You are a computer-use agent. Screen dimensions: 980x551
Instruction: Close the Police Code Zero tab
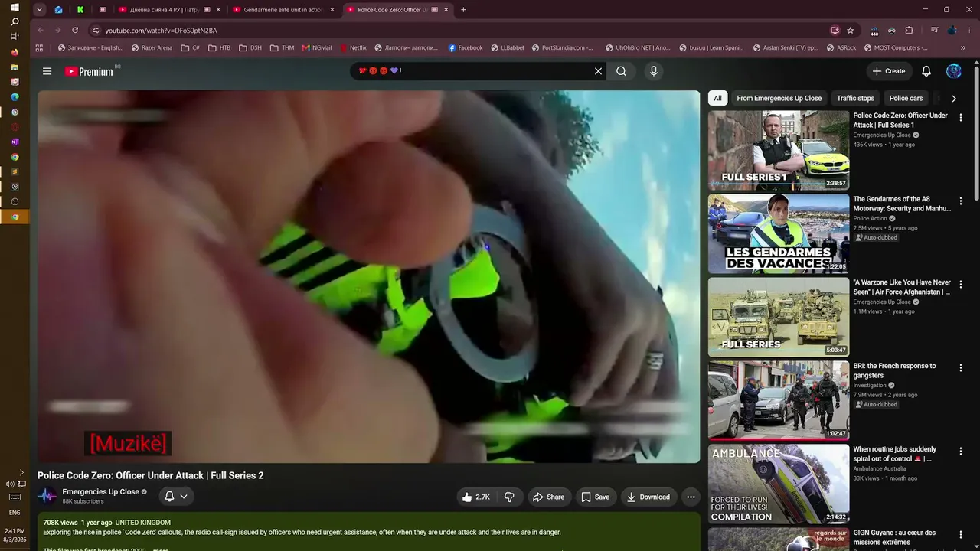click(x=446, y=10)
